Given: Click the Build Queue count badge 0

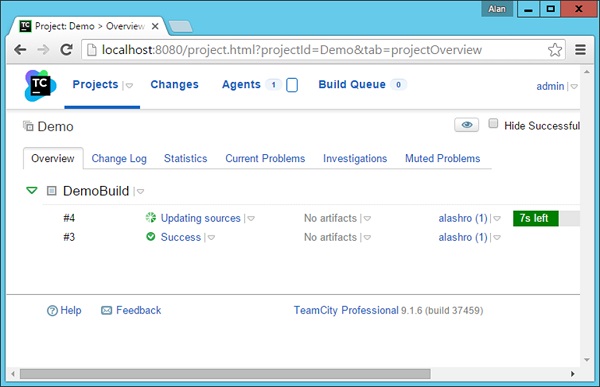Looking at the screenshot, I should pyautogui.click(x=398, y=85).
